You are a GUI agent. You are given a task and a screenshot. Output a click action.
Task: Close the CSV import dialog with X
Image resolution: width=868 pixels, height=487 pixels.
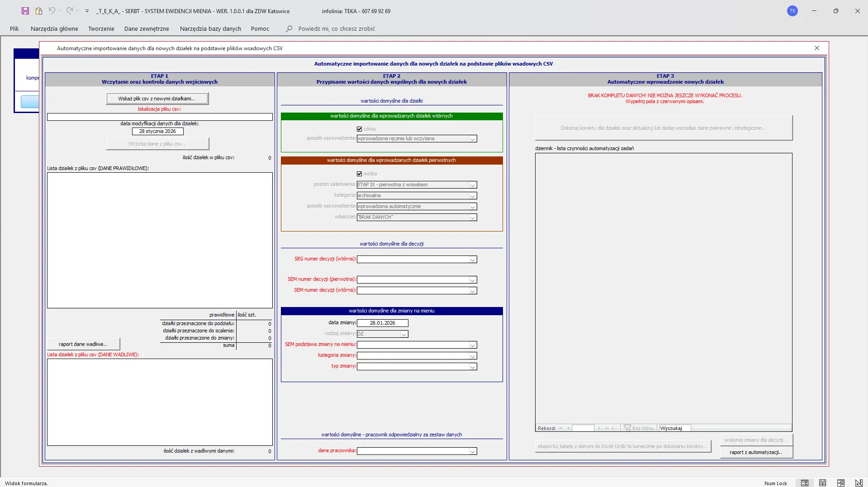point(817,48)
